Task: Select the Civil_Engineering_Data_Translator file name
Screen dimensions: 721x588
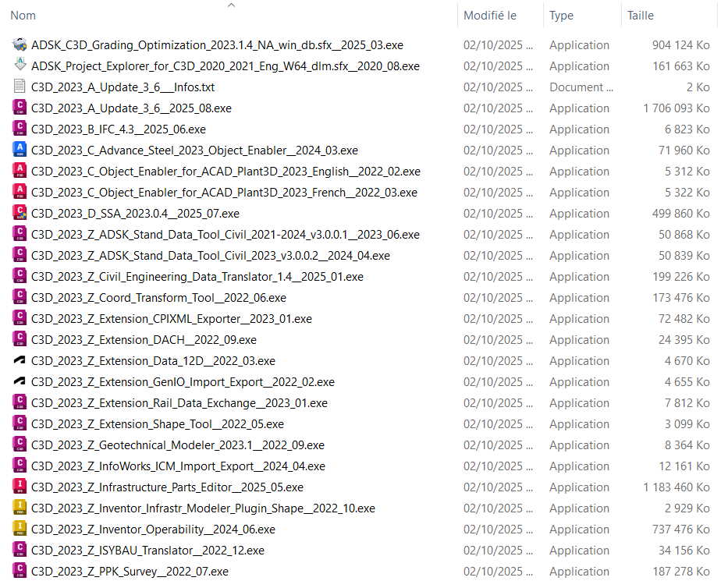Action: click(x=197, y=277)
